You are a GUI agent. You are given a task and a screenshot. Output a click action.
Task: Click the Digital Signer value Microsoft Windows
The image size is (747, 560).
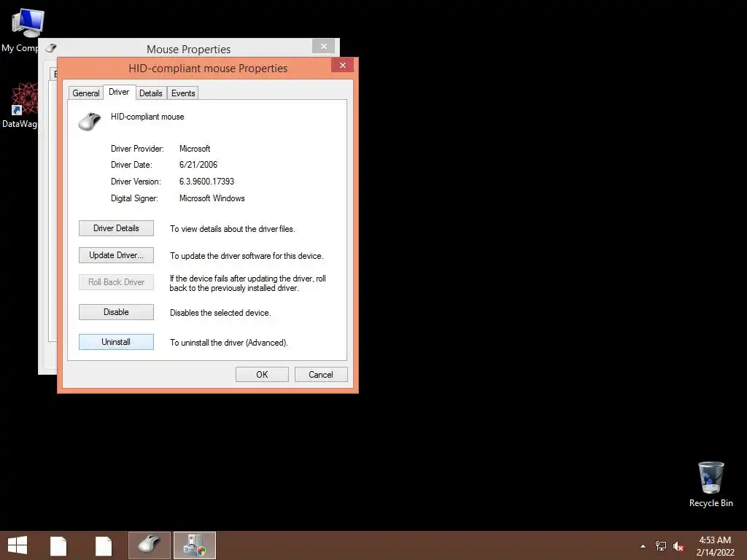pos(212,198)
